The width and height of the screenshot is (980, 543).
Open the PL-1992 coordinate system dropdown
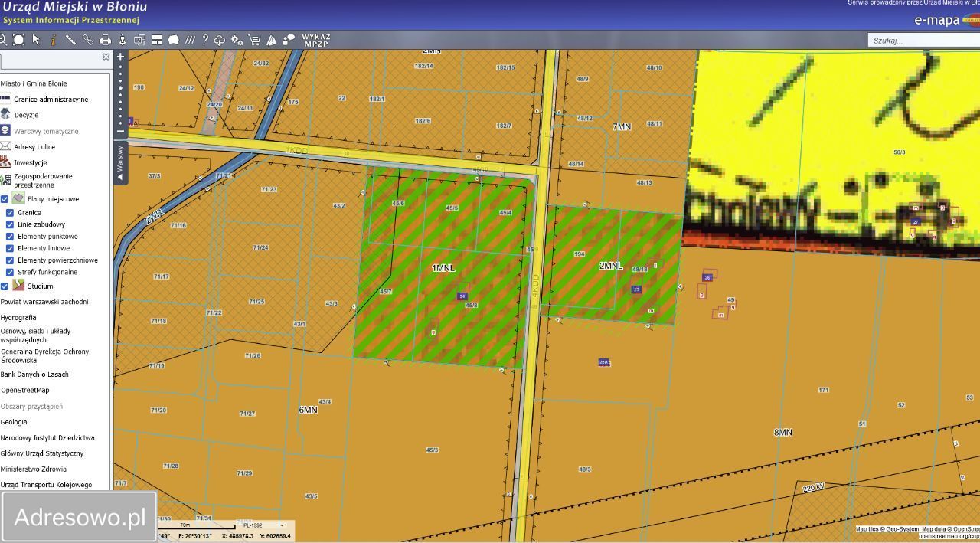click(263, 525)
